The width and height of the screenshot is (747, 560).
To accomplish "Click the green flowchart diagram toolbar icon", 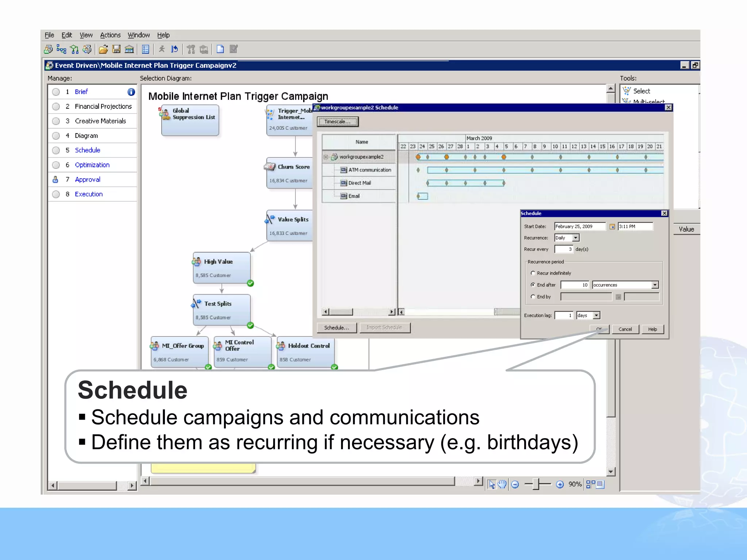I will 74,49.
